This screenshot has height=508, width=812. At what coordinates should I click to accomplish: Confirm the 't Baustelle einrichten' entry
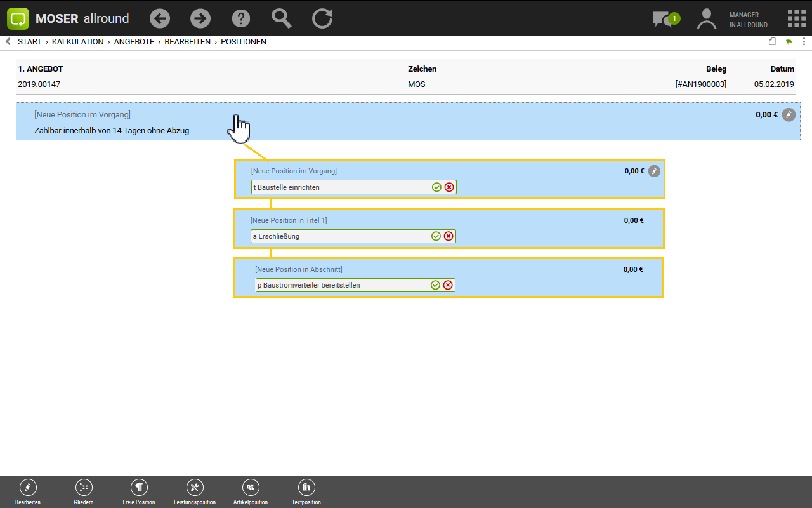pos(436,187)
